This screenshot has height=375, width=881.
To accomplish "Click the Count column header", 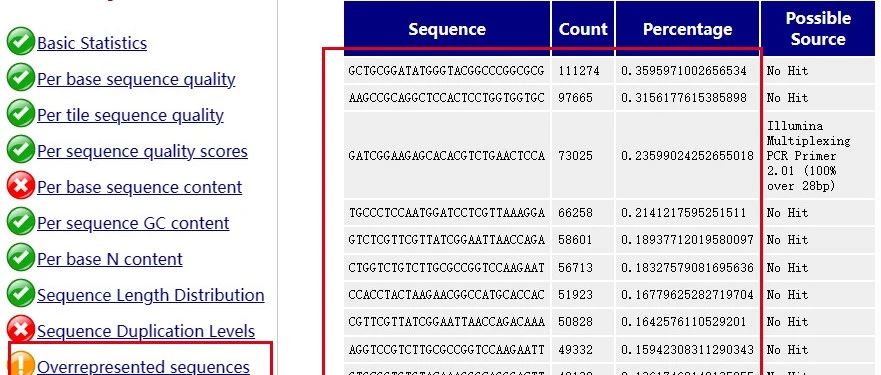I will (x=583, y=29).
